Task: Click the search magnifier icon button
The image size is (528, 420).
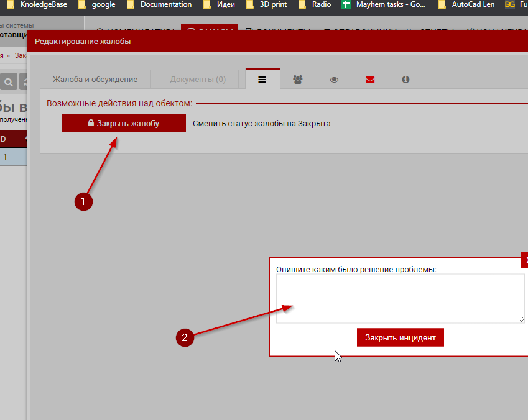Action: [x=9, y=82]
